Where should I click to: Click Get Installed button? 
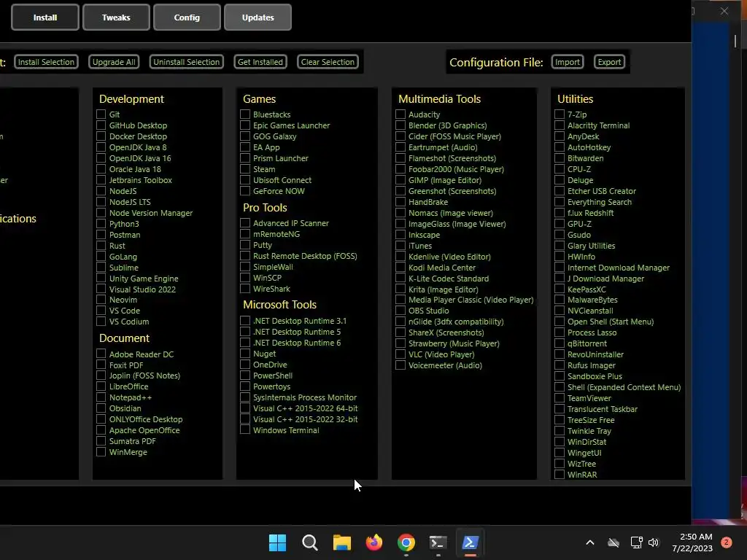coord(260,62)
